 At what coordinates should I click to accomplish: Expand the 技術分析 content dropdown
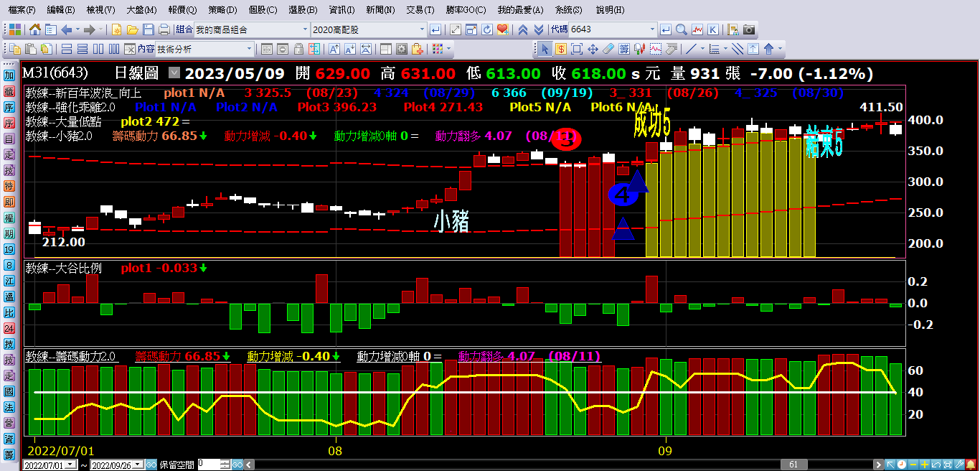click(x=250, y=49)
